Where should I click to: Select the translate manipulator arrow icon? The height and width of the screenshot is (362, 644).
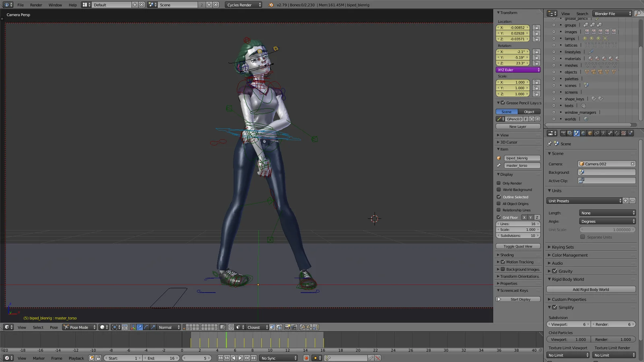pyautogui.click(x=140, y=327)
